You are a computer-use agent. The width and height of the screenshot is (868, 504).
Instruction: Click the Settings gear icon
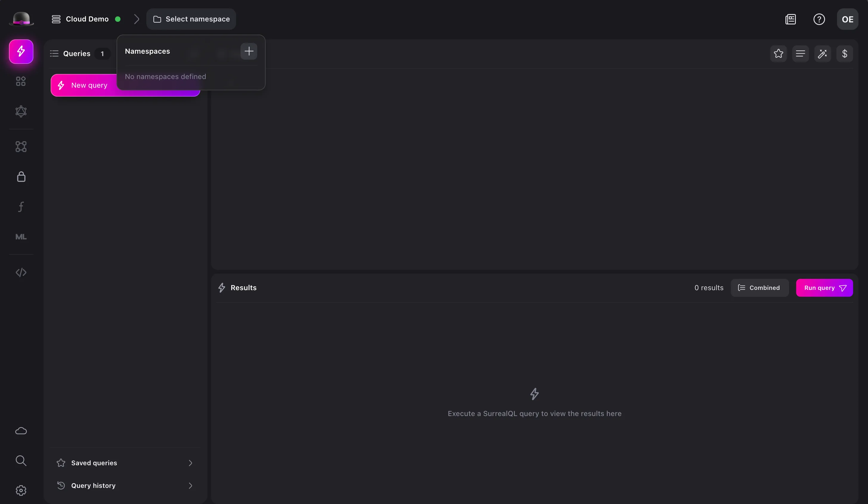(21, 491)
